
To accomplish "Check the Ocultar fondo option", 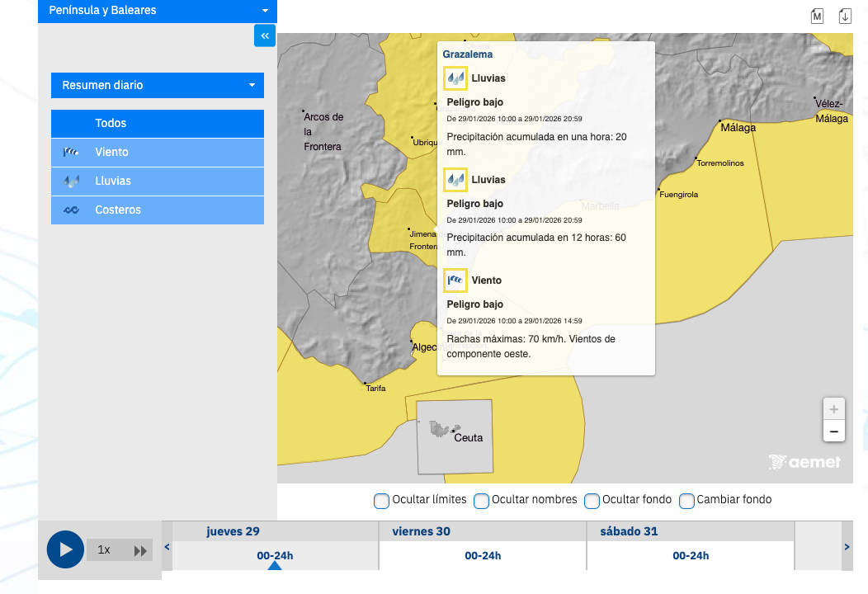I will (592, 501).
